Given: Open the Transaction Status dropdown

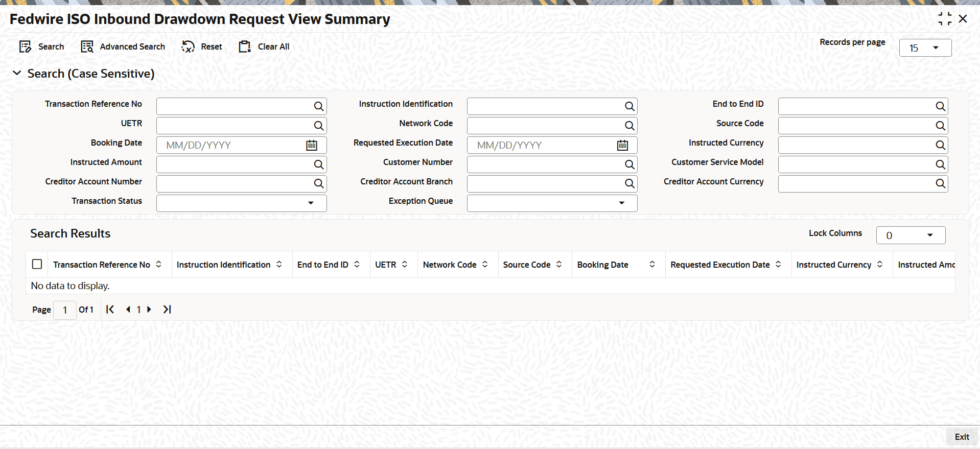Looking at the screenshot, I should [x=241, y=203].
